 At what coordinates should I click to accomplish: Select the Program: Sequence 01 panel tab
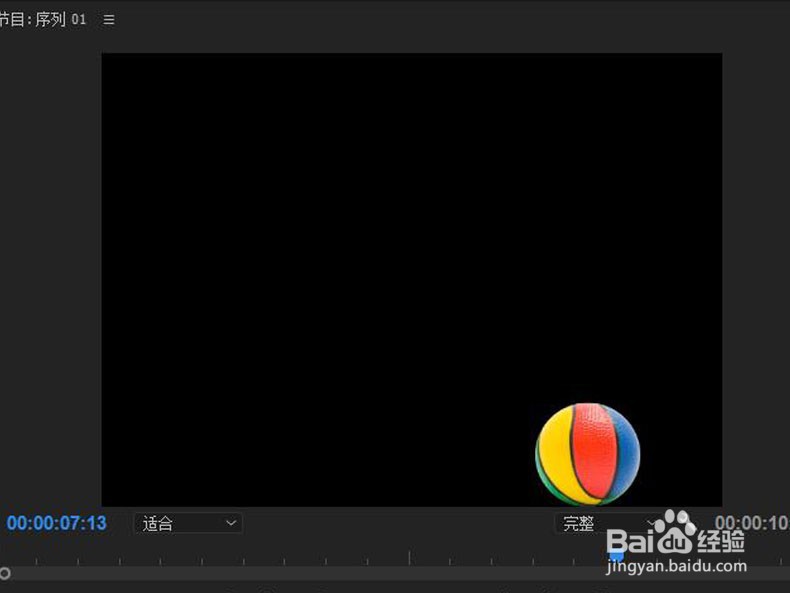pyautogui.click(x=42, y=20)
